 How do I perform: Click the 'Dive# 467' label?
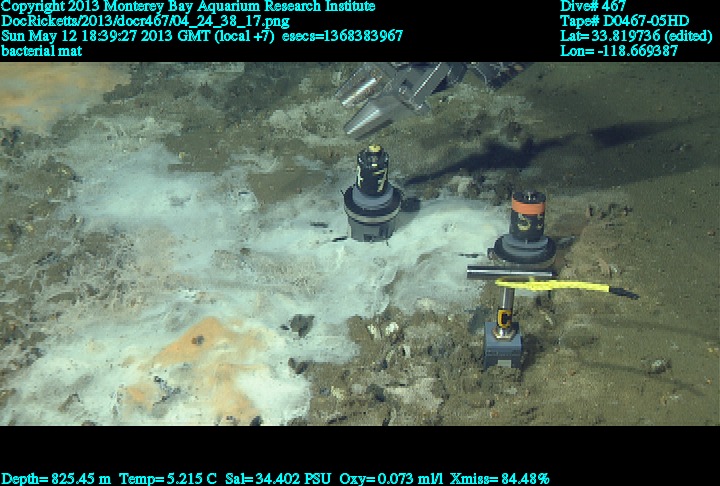coord(593,6)
